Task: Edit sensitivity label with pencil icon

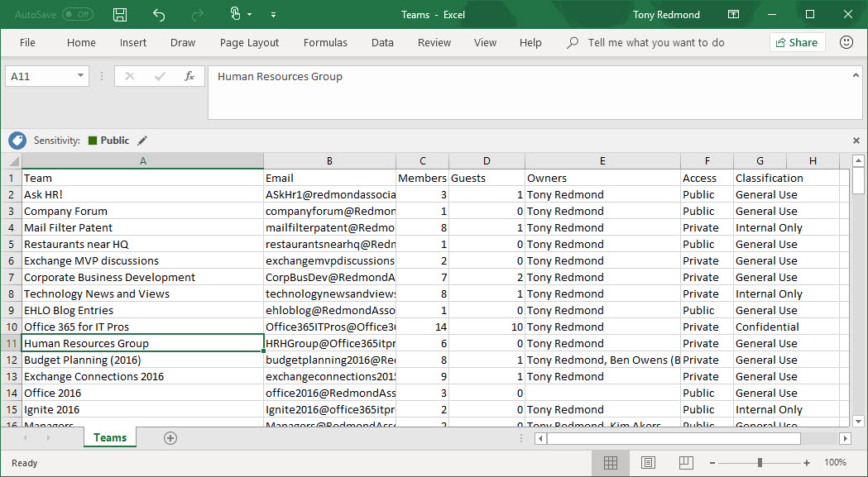Action: pyautogui.click(x=142, y=141)
